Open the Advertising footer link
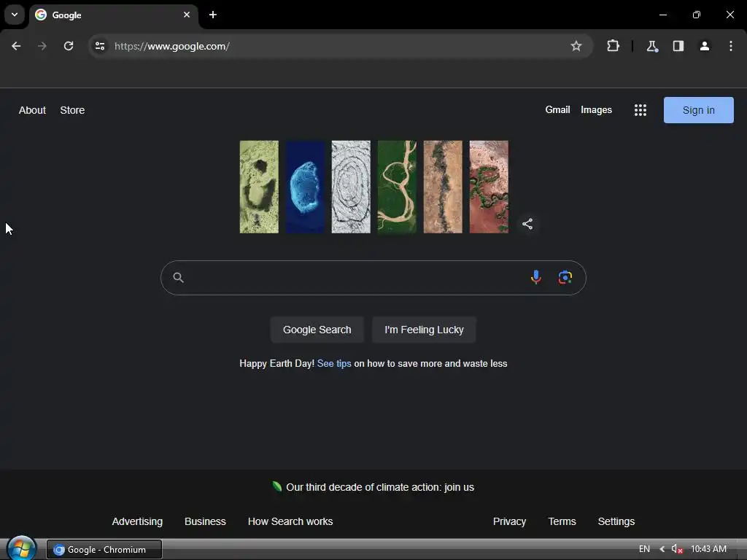Image resolution: width=747 pixels, height=560 pixels. pyautogui.click(x=137, y=521)
